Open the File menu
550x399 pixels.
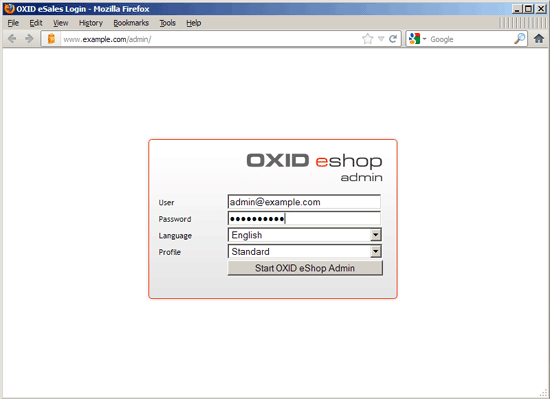(13, 23)
